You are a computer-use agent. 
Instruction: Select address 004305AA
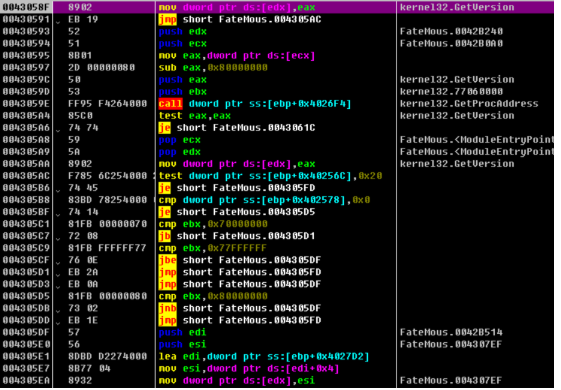click(26, 164)
